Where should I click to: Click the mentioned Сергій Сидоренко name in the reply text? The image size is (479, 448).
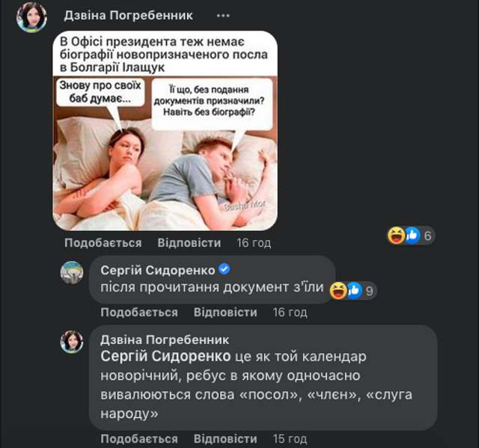[x=165, y=356]
